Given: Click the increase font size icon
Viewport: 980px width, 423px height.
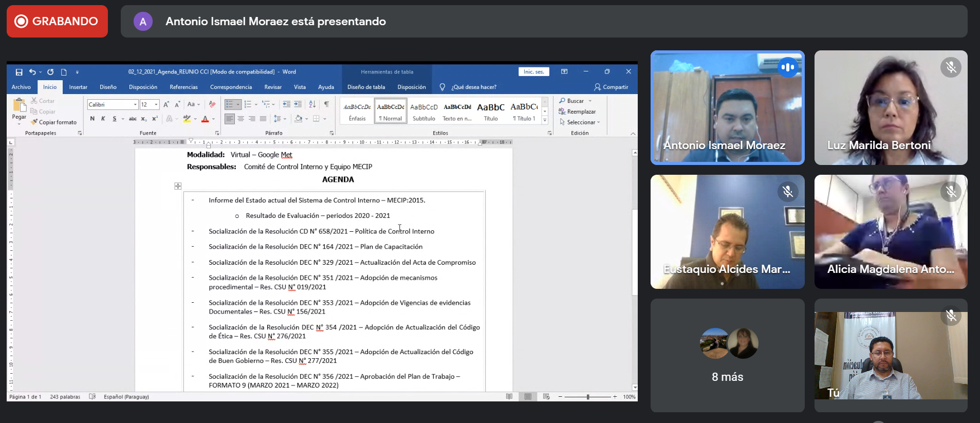Looking at the screenshot, I should click(x=166, y=104).
